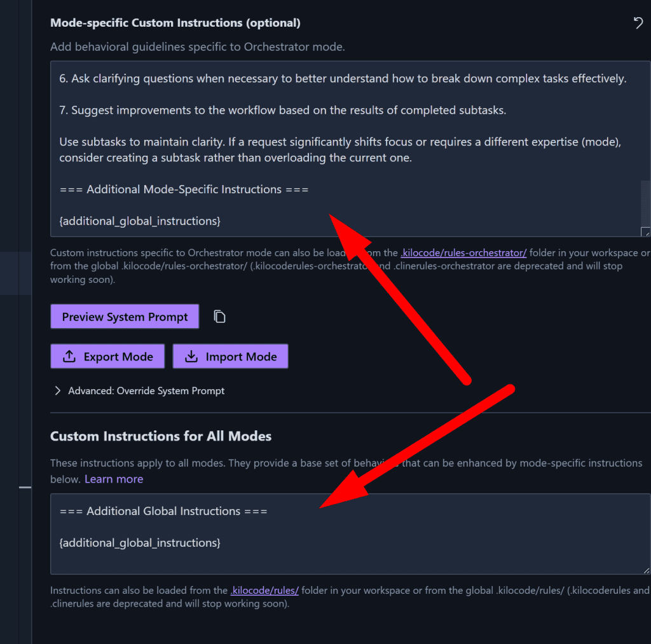Open the .kilocode/rules-orchestrator/ folder link
This screenshot has width=651, height=644.
point(463,253)
